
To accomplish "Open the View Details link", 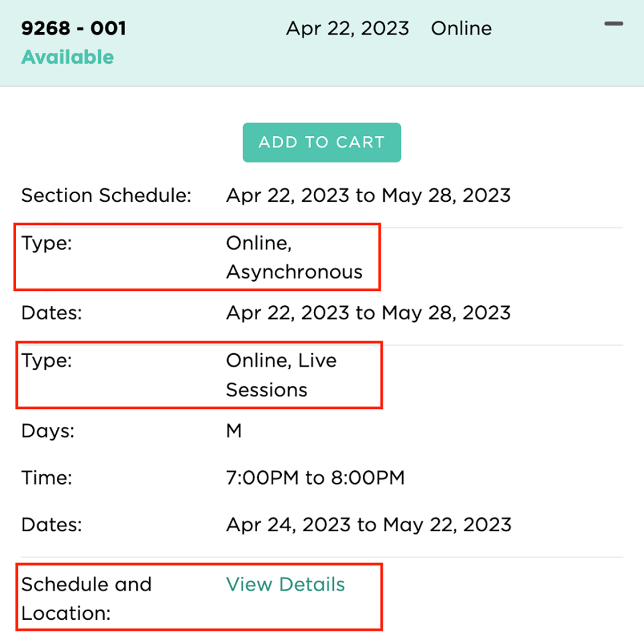I will tap(285, 584).
